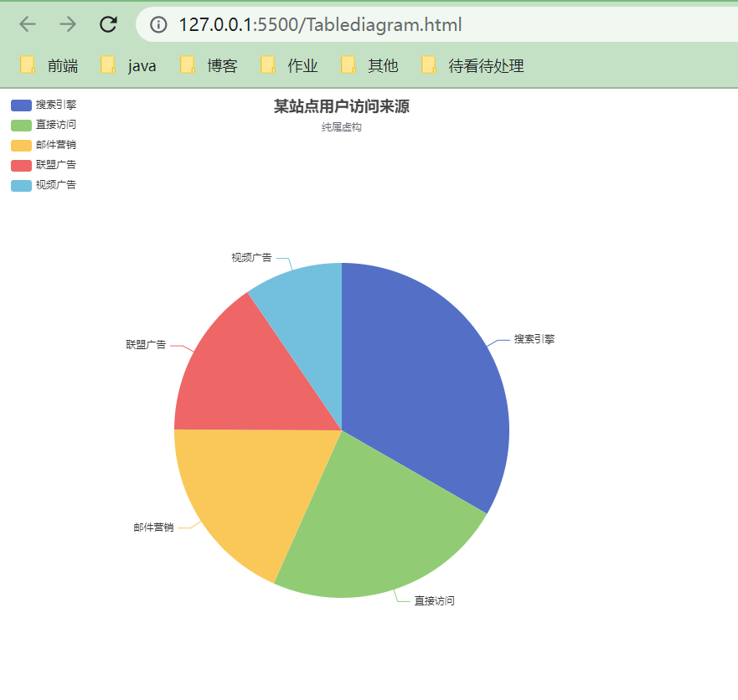View site information icon in address bar
Screen dimensions: 738x700
(158, 24)
